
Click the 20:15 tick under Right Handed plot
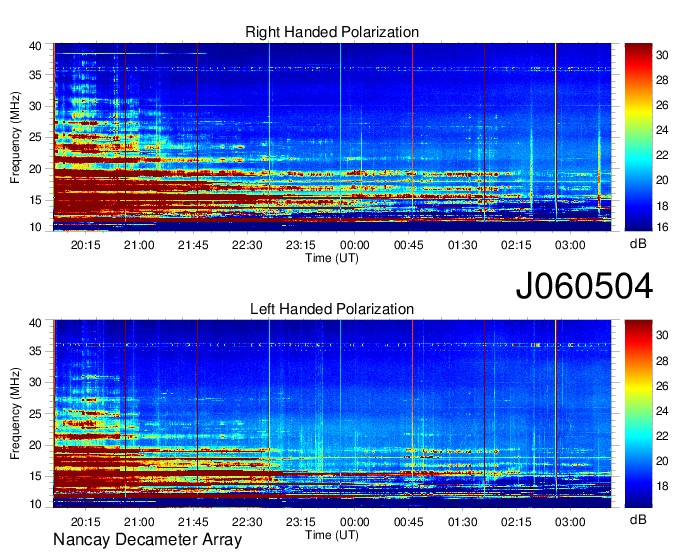click(x=85, y=245)
